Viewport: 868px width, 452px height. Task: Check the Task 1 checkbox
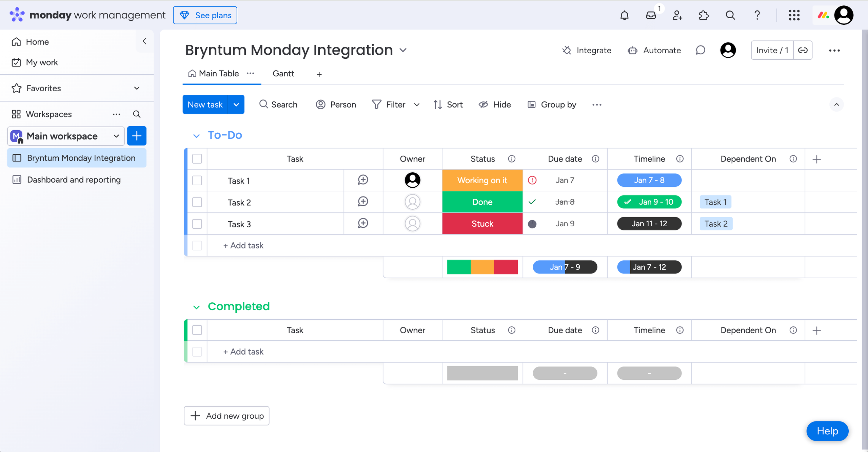(x=197, y=180)
